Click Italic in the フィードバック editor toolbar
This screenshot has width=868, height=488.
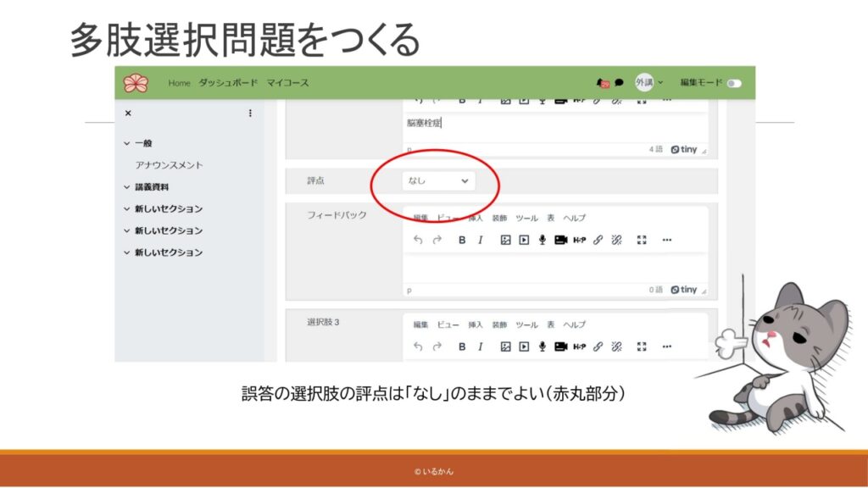click(x=480, y=240)
